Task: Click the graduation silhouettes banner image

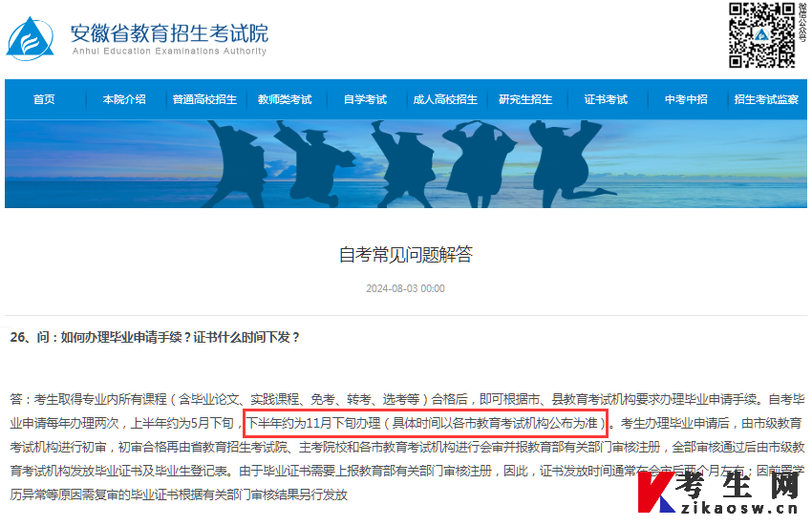Action: click(x=406, y=164)
